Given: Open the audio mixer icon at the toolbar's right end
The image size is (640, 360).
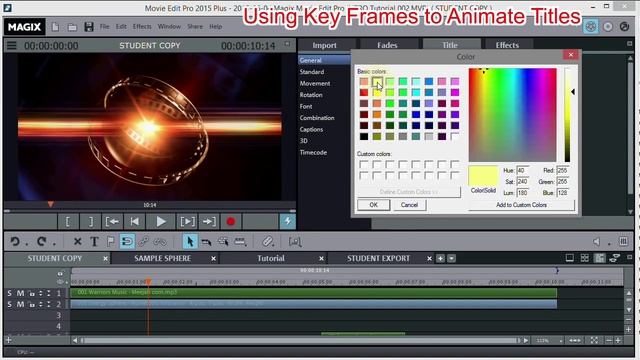Looking at the screenshot, I should pyautogui.click(x=623, y=242).
